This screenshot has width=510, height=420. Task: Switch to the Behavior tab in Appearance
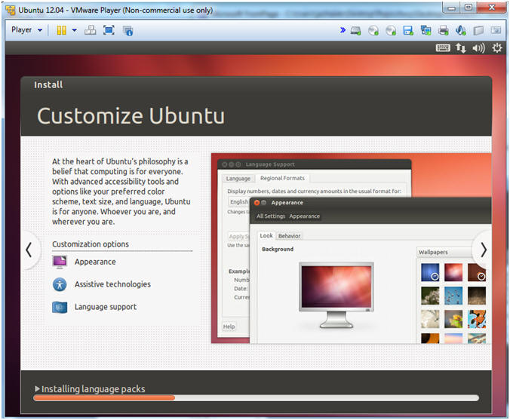tap(289, 236)
